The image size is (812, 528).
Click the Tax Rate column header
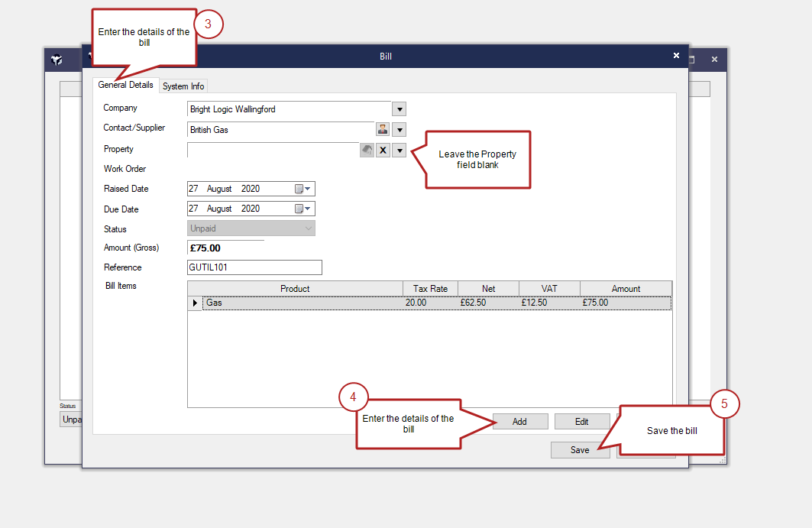click(x=430, y=288)
